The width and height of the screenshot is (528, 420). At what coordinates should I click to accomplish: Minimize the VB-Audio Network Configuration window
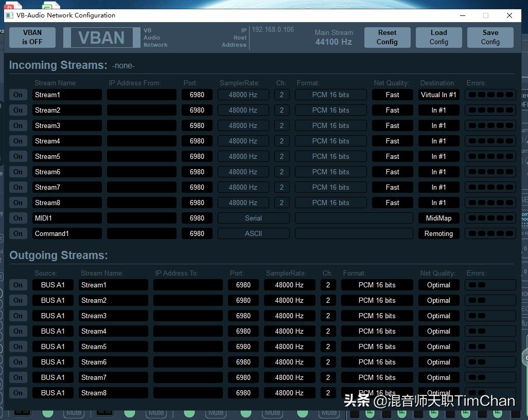pos(463,15)
